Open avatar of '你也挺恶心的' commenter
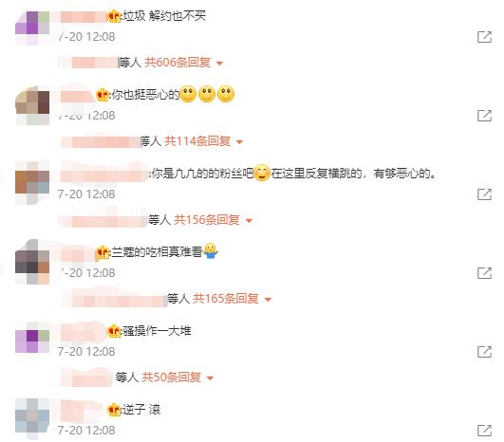504x442 pixels. point(32,105)
